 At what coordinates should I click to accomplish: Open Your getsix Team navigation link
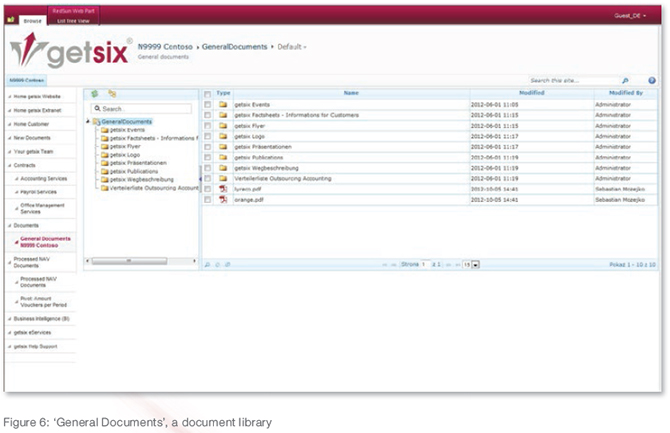click(x=33, y=151)
